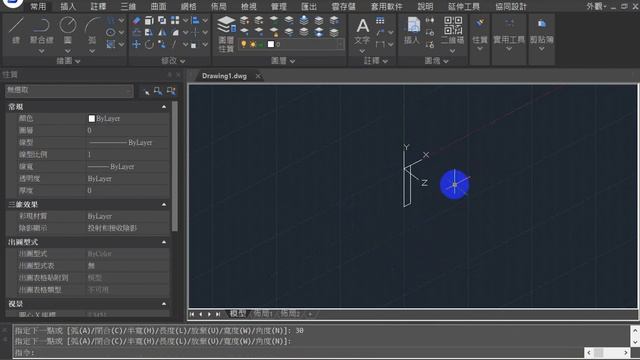Open the circle options dropdown arrow
The image size is (640, 360).
pos(68,51)
